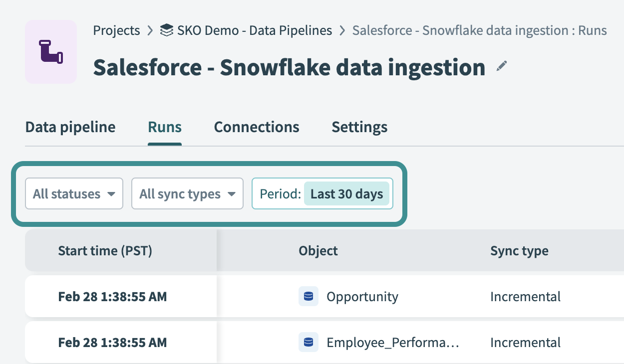Open the Period Last 30 days filter
This screenshot has height=364, width=624.
coord(322,193)
